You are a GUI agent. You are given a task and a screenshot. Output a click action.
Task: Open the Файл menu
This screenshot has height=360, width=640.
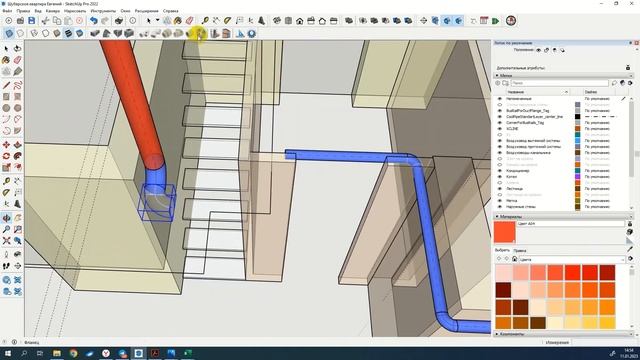point(7,11)
